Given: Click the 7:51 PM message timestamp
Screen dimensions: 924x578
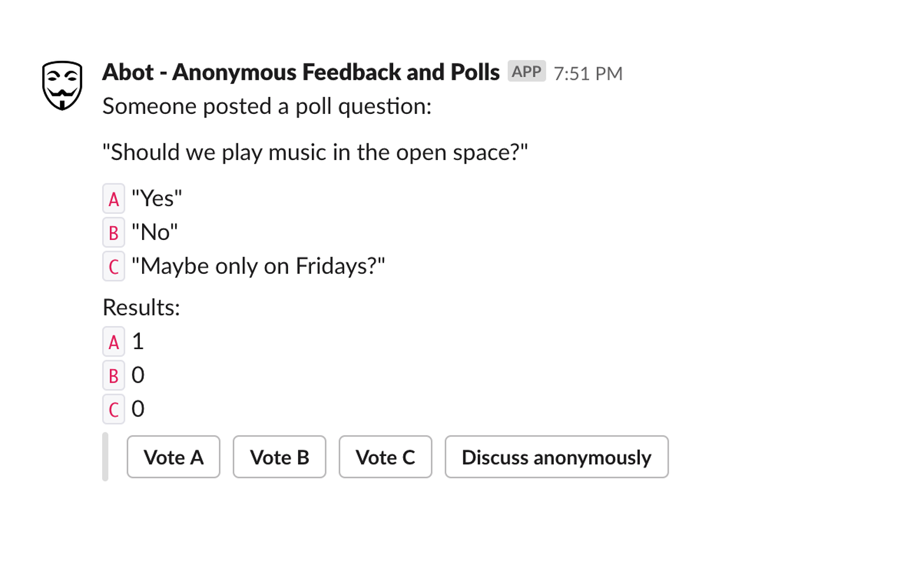Looking at the screenshot, I should click(x=588, y=73).
